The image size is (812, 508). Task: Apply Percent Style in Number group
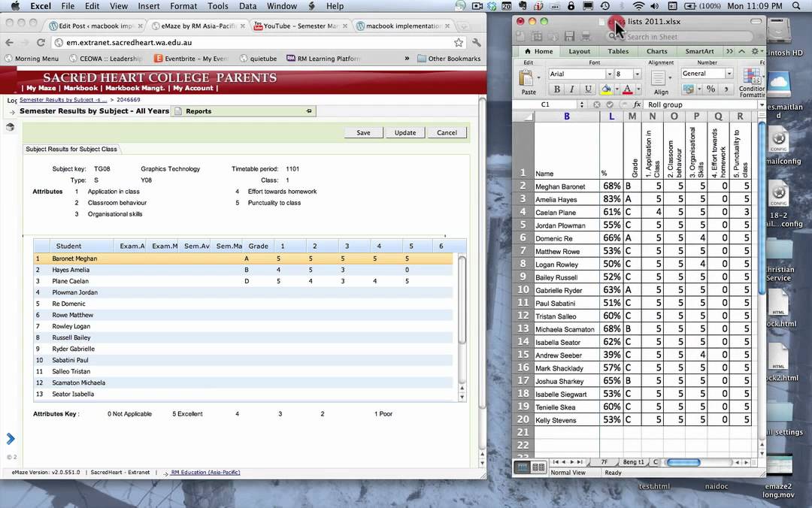tap(711, 89)
